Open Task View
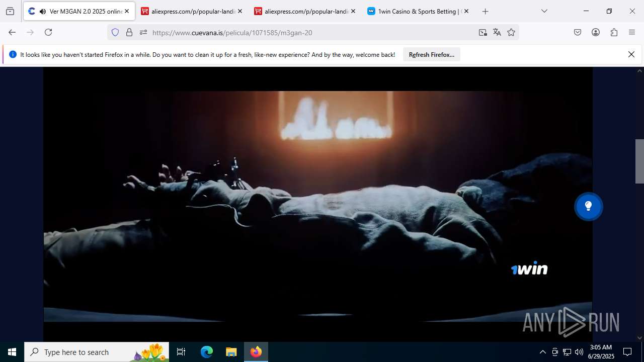 coord(181,352)
